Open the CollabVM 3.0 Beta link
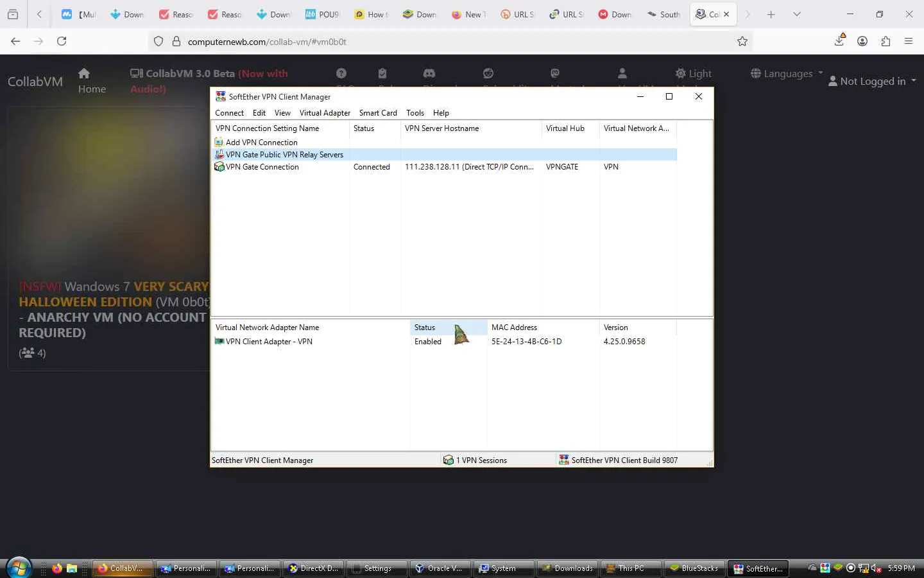Viewport: 924px width, 578px height. click(209, 81)
